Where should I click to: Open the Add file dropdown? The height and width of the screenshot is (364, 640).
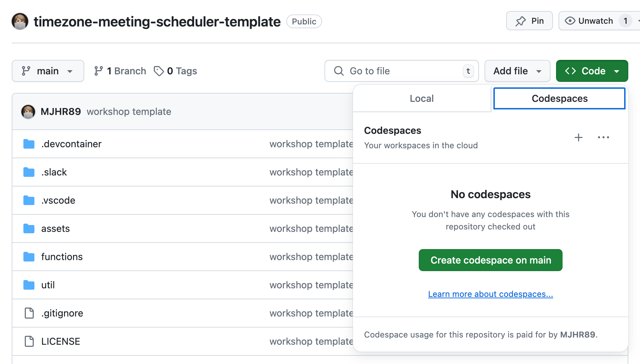pos(517,71)
